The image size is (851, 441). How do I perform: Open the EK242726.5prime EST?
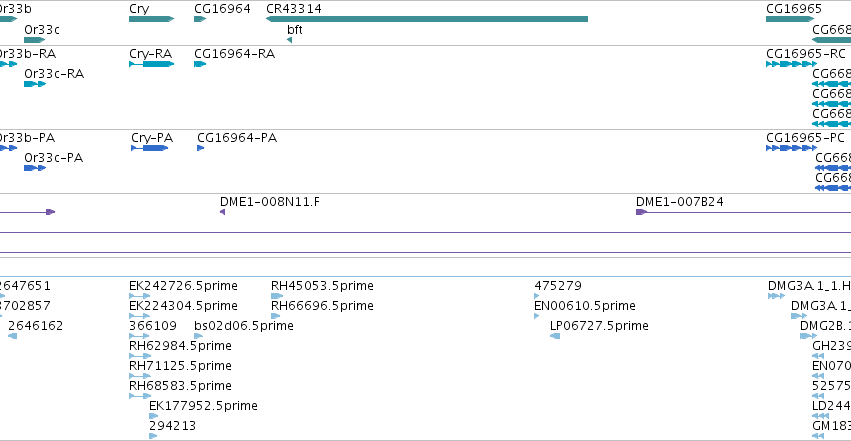tap(139, 296)
